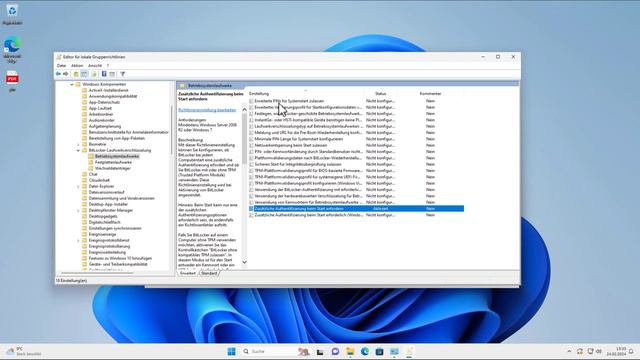Click the 'Aktiviert' status cell

point(380,209)
